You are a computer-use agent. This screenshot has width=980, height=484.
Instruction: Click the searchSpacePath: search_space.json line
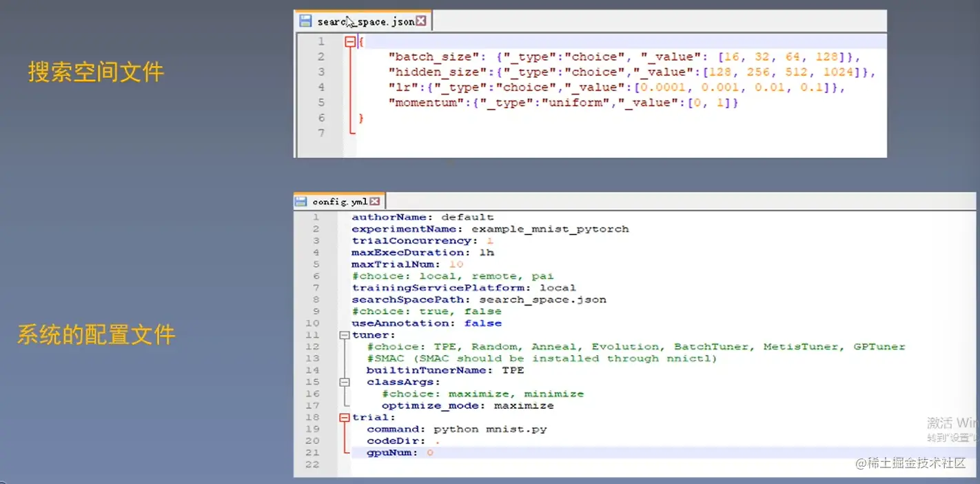pyautogui.click(x=479, y=299)
